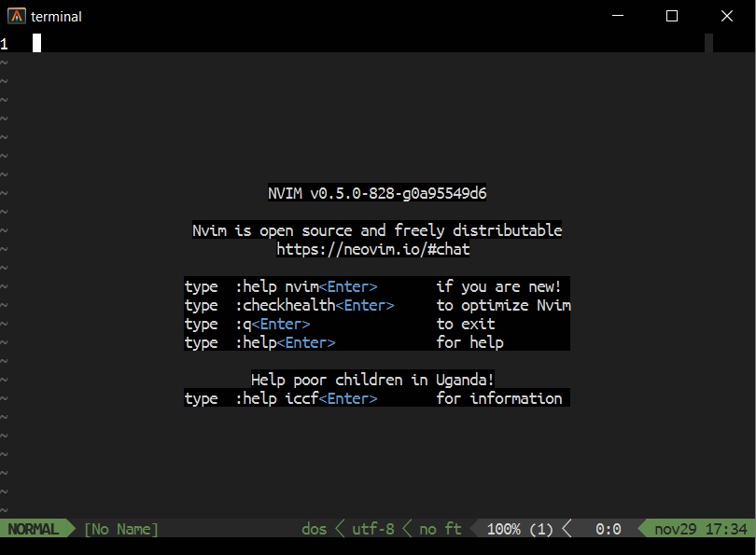Click the blinking block cursor
The width and height of the screenshot is (756, 555).
point(35,42)
